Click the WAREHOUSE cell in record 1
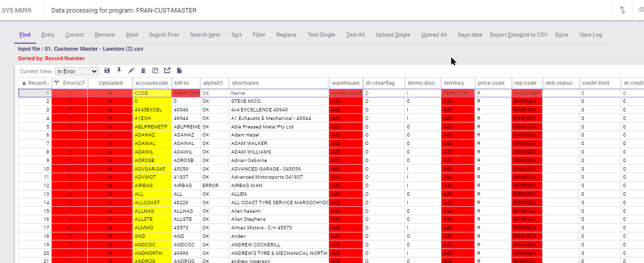The image size is (644, 263). coord(346,93)
